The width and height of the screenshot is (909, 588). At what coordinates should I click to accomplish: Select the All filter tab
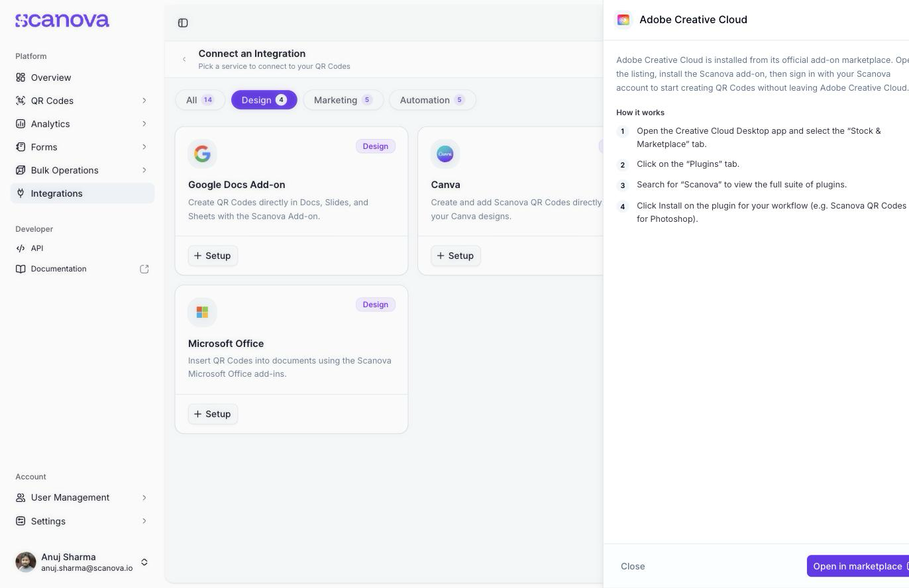[x=200, y=100]
